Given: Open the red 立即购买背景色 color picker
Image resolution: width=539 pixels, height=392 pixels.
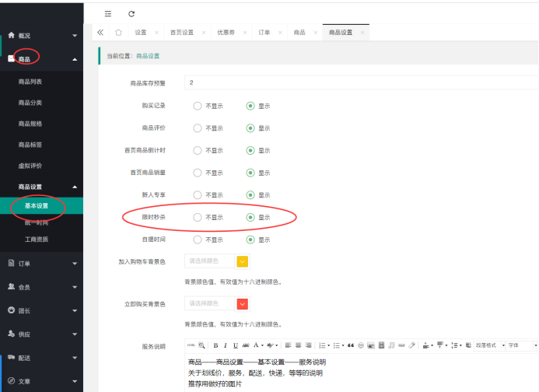Looking at the screenshot, I should click(242, 303).
